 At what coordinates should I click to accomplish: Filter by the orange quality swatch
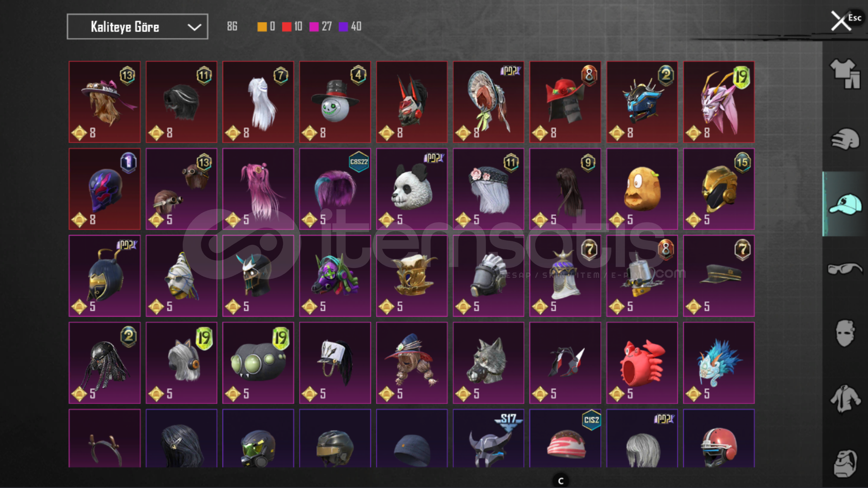[262, 27]
